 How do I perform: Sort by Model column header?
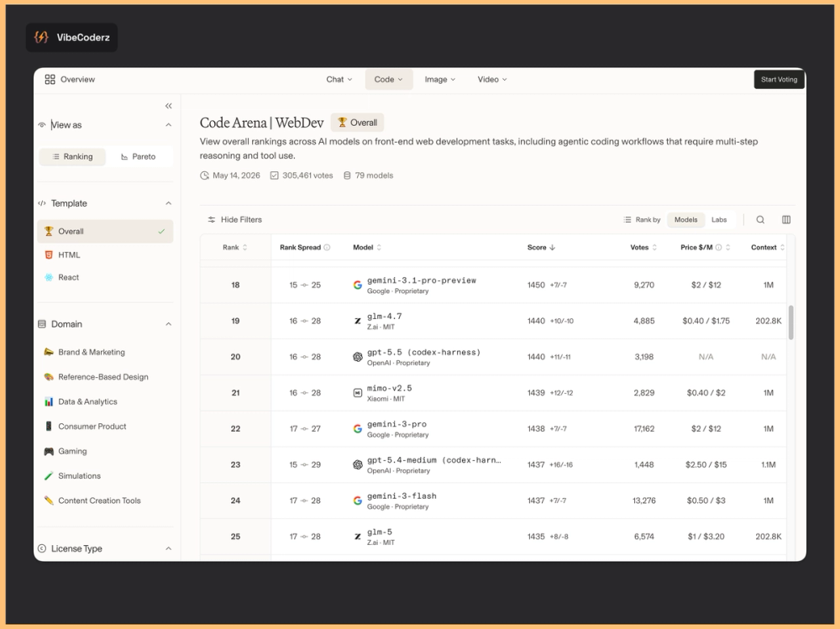[x=368, y=248]
